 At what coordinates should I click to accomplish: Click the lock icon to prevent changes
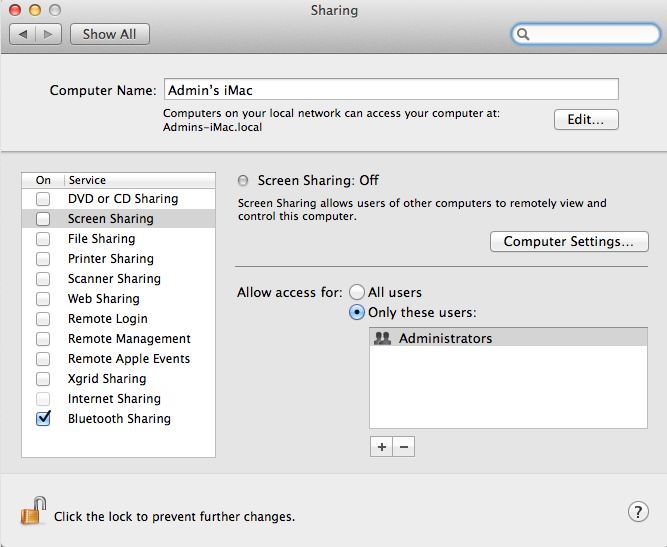click(x=33, y=513)
